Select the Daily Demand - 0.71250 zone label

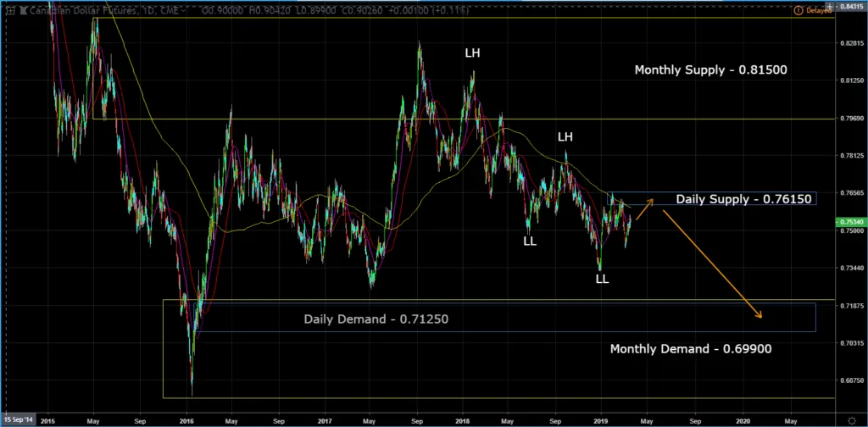pyautogui.click(x=376, y=319)
